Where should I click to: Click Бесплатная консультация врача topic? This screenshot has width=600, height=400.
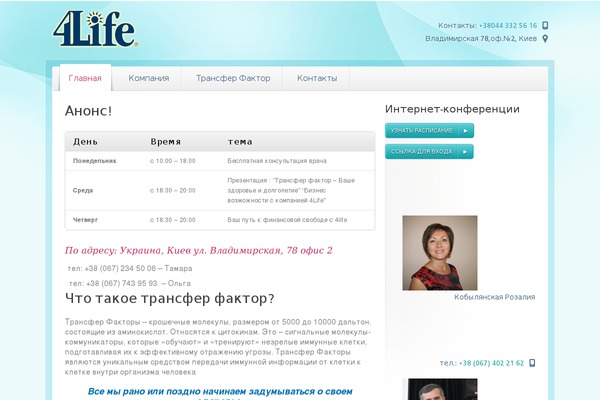[277, 161]
